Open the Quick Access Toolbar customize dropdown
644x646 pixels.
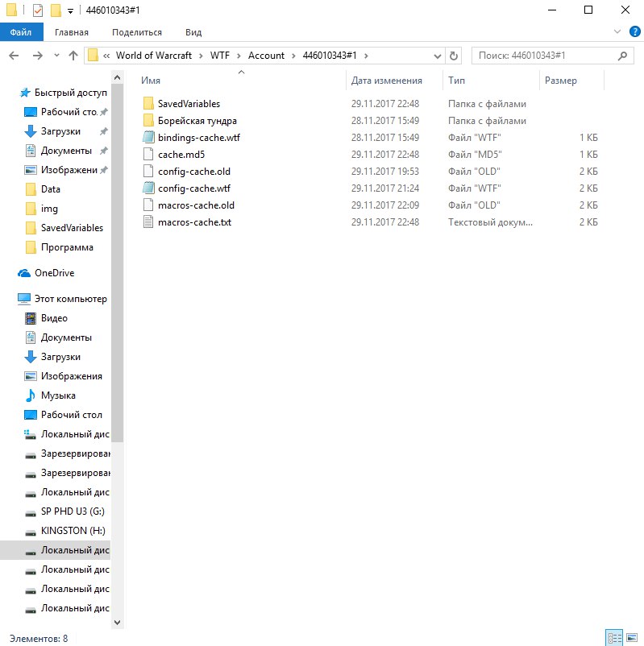click(x=71, y=10)
